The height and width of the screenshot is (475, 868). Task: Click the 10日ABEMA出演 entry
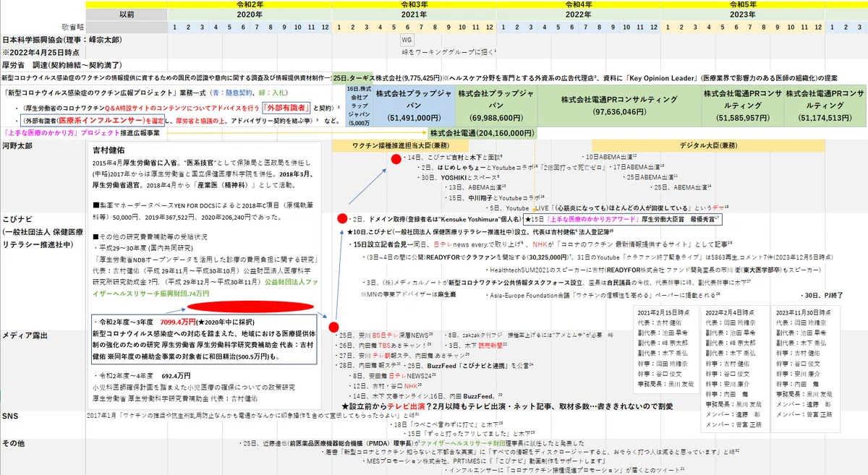610,157
